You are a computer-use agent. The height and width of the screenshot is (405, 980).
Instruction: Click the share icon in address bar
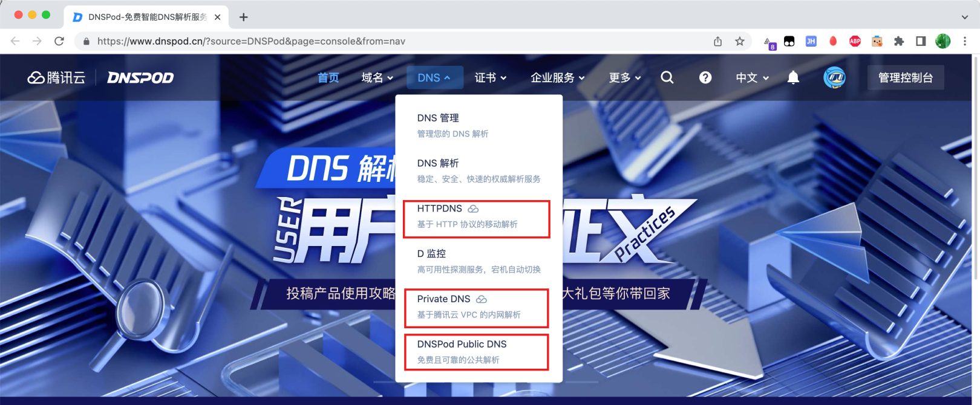click(x=717, y=41)
